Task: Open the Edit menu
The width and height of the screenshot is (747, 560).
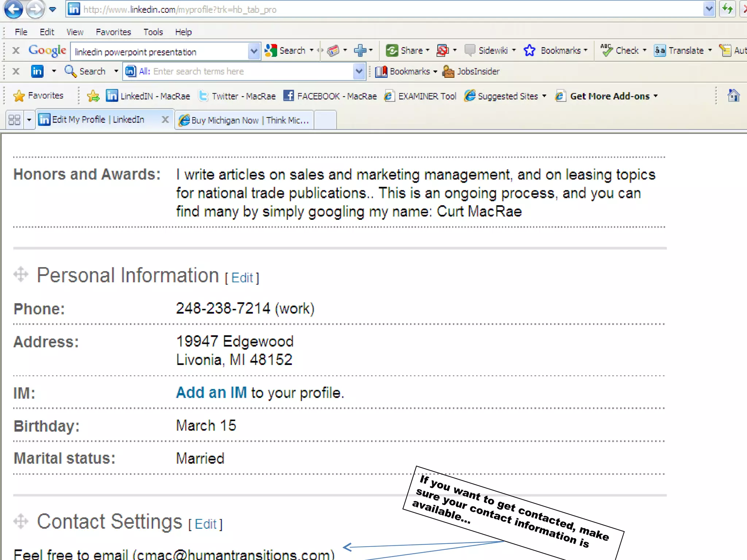Action: [x=47, y=32]
